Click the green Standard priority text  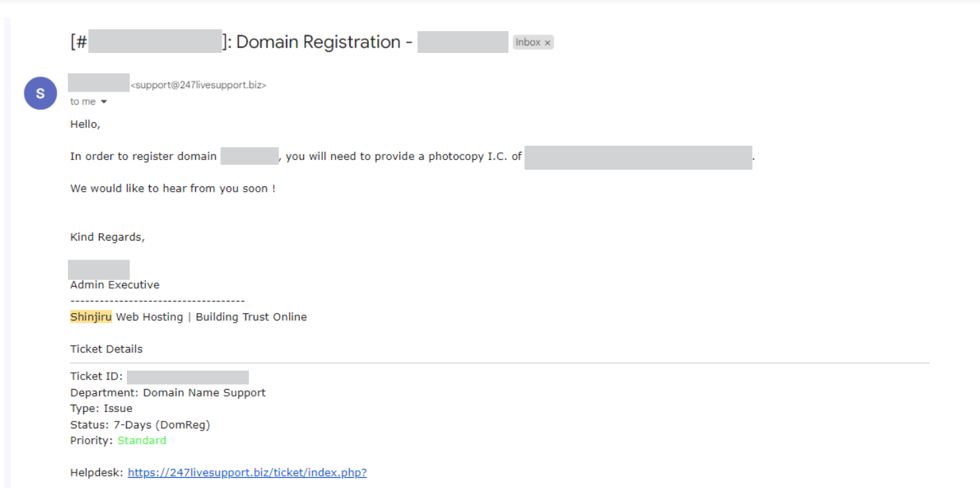pyautogui.click(x=142, y=441)
